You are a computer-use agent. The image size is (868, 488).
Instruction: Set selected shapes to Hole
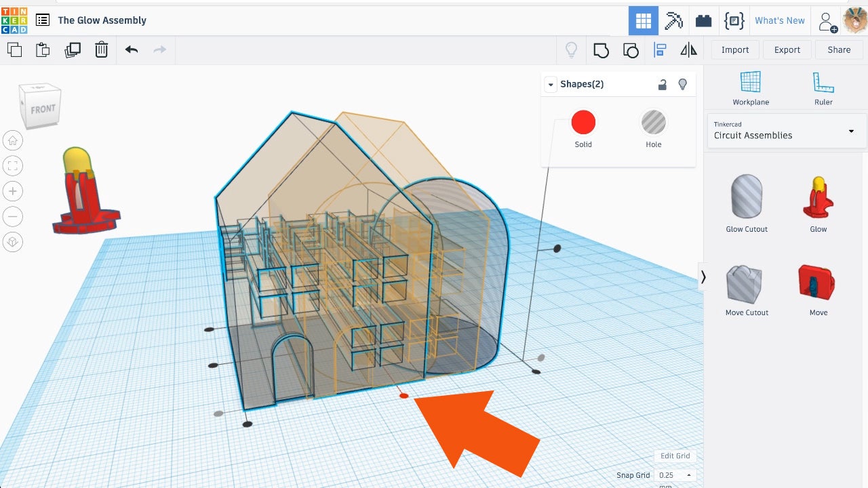tap(654, 123)
